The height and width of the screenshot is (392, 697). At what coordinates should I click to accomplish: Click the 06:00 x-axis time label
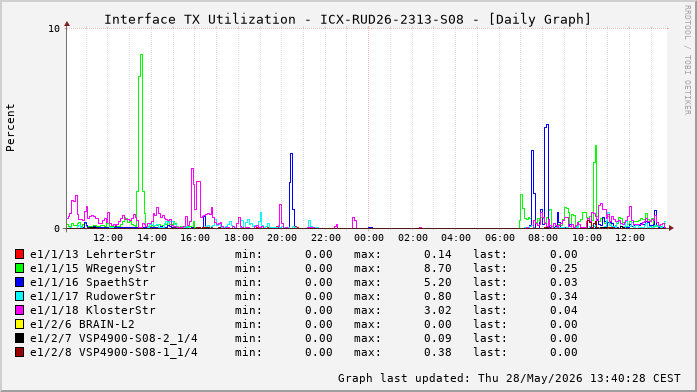(x=499, y=238)
